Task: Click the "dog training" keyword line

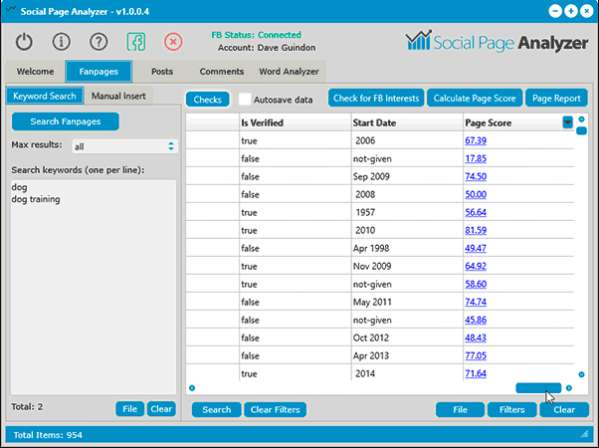Action: [36, 199]
